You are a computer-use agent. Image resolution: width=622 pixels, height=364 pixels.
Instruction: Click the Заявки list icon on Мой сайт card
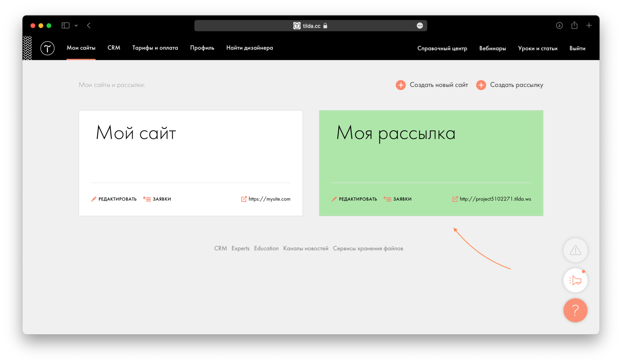[147, 199]
